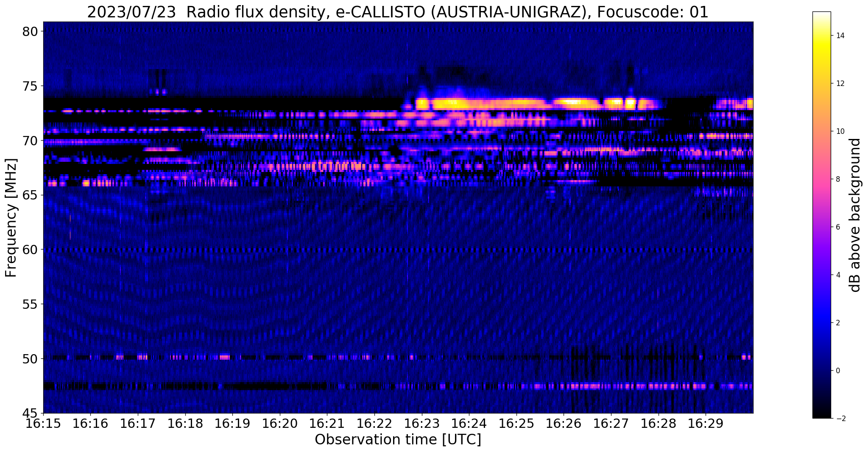Screen dimensions: 868x452
Task: Click the 16:17 time tick label
Action: coord(138,424)
